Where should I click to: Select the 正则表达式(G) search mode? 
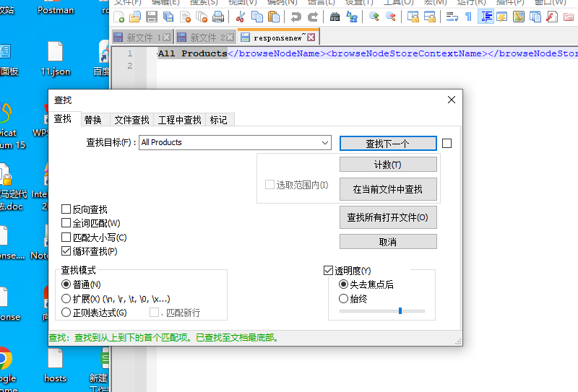[x=66, y=313]
